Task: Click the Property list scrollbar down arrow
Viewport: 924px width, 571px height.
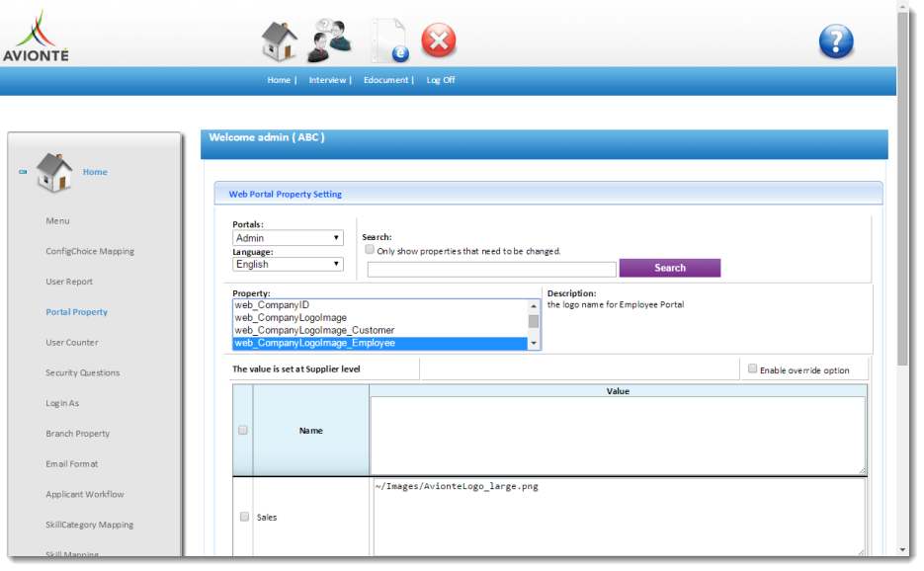Action: click(x=534, y=344)
